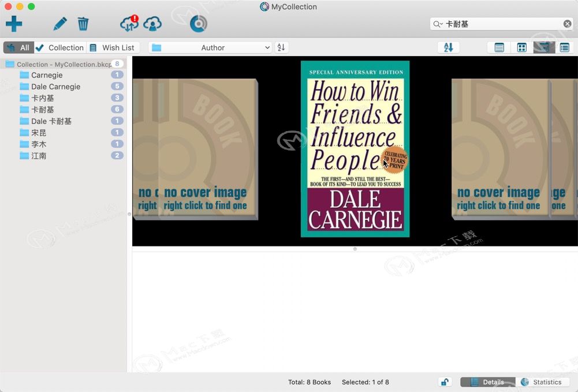This screenshot has height=392, width=578.
Task: Show All books filter
Action: click(x=19, y=47)
